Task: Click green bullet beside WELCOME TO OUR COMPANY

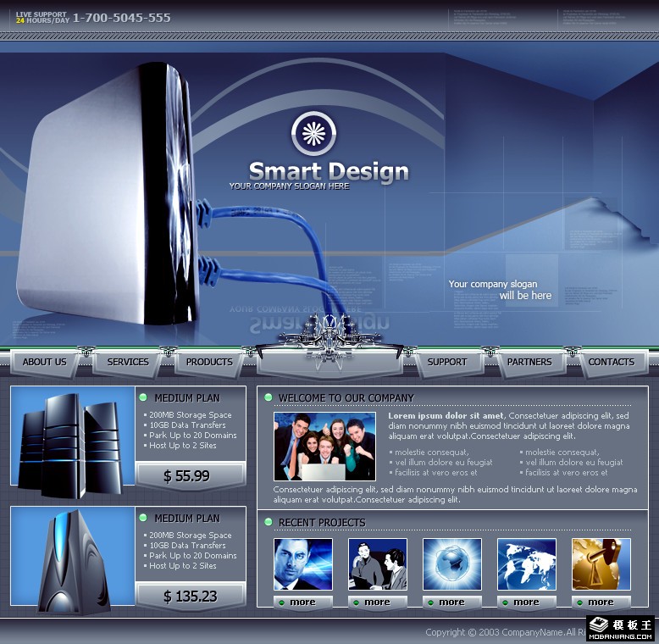Action: [x=269, y=397]
